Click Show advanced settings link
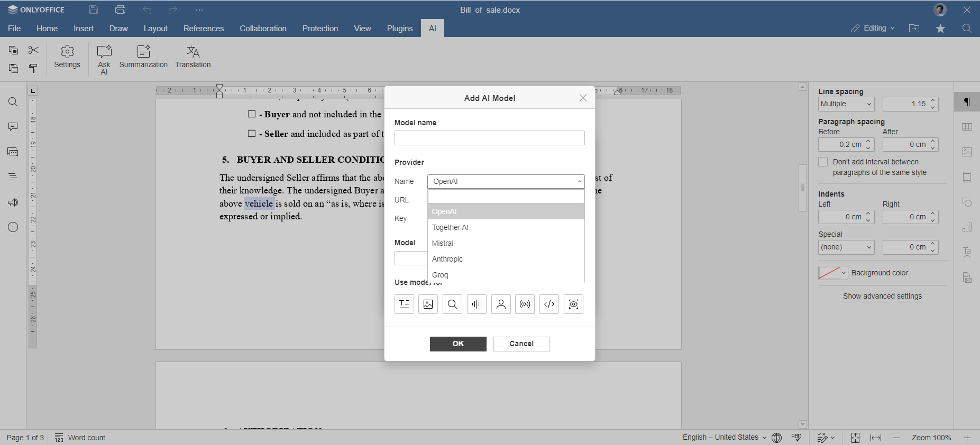The width and height of the screenshot is (980, 445). (x=882, y=296)
